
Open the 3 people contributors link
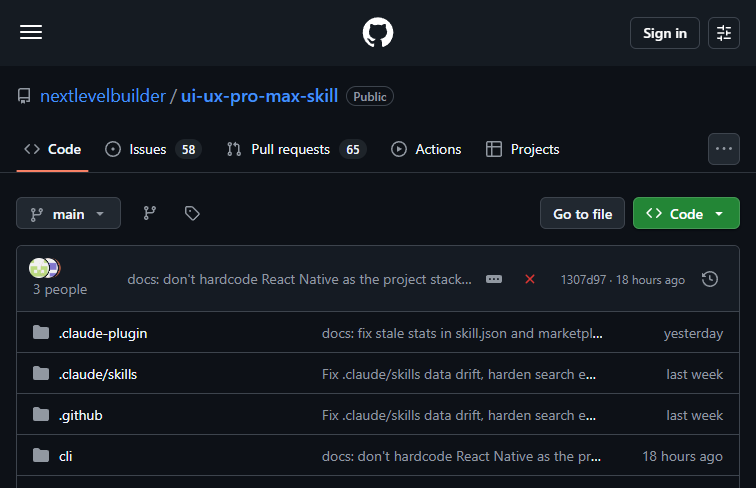point(60,289)
